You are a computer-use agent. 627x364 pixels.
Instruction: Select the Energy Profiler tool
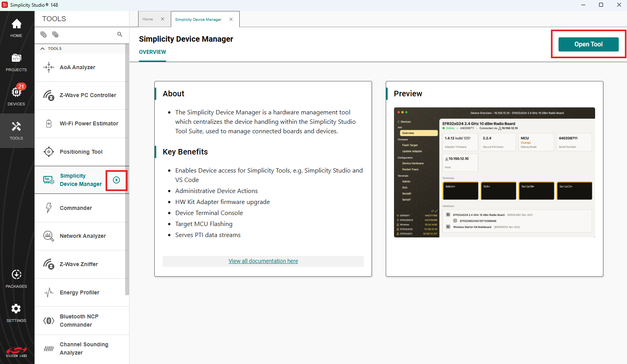[80, 293]
